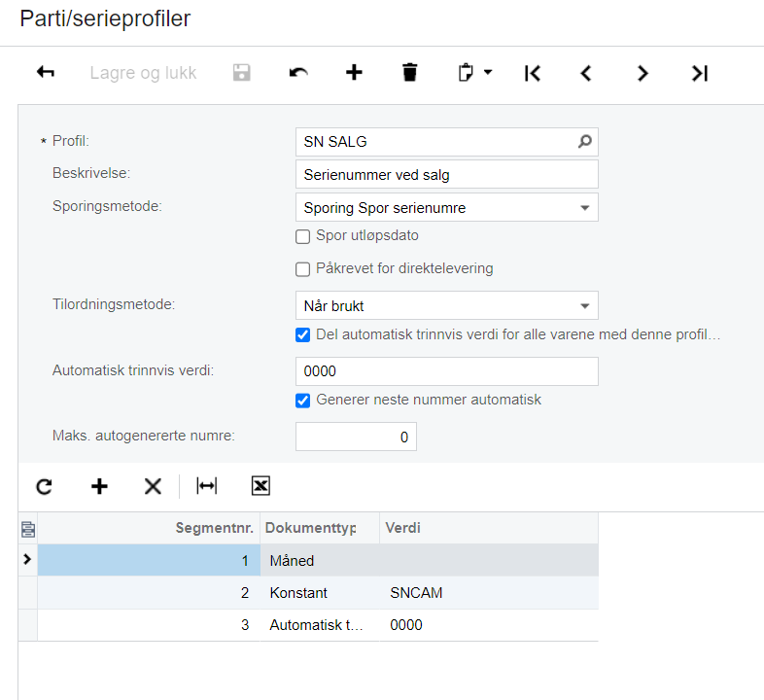Uncheck Del automatisk trinnvis verdi checkbox
The width and height of the screenshot is (764, 700).
tap(302, 334)
